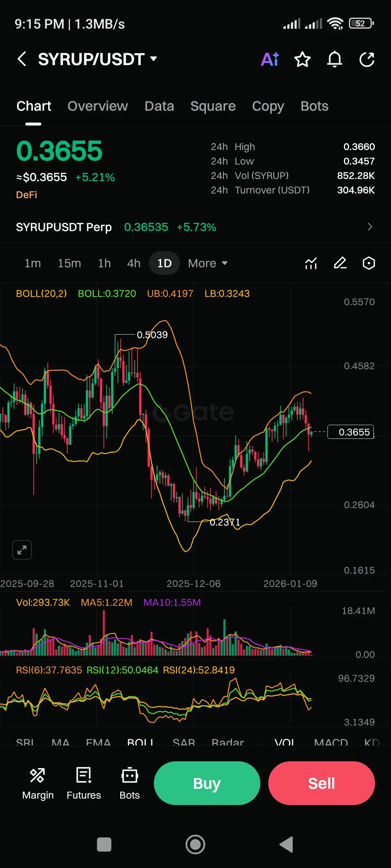Set a price alert with bell icon

pyautogui.click(x=335, y=59)
